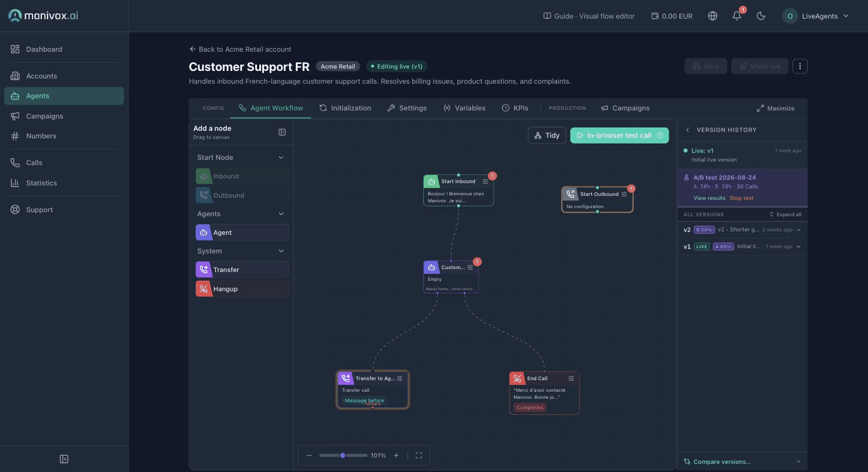Select the Agent node type

click(242, 233)
